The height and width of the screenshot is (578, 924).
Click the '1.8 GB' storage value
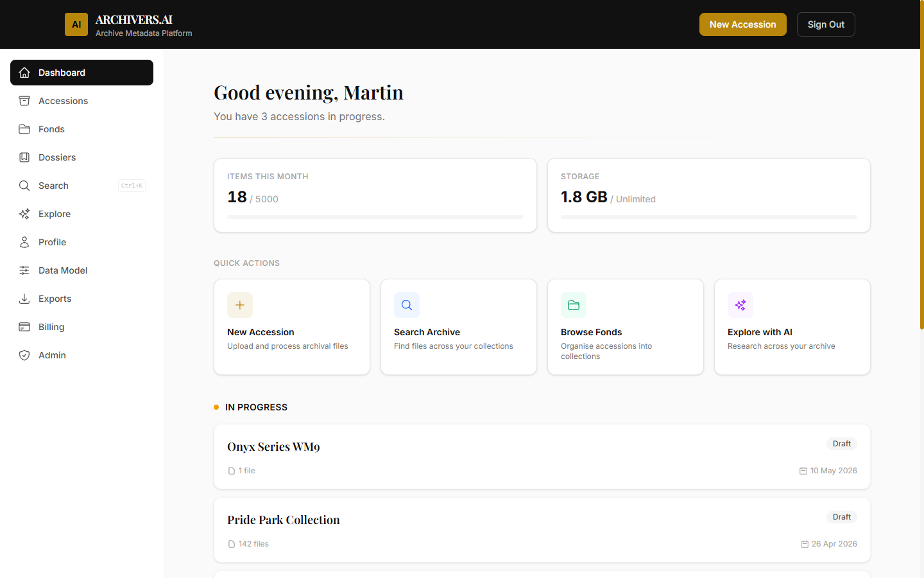click(584, 197)
